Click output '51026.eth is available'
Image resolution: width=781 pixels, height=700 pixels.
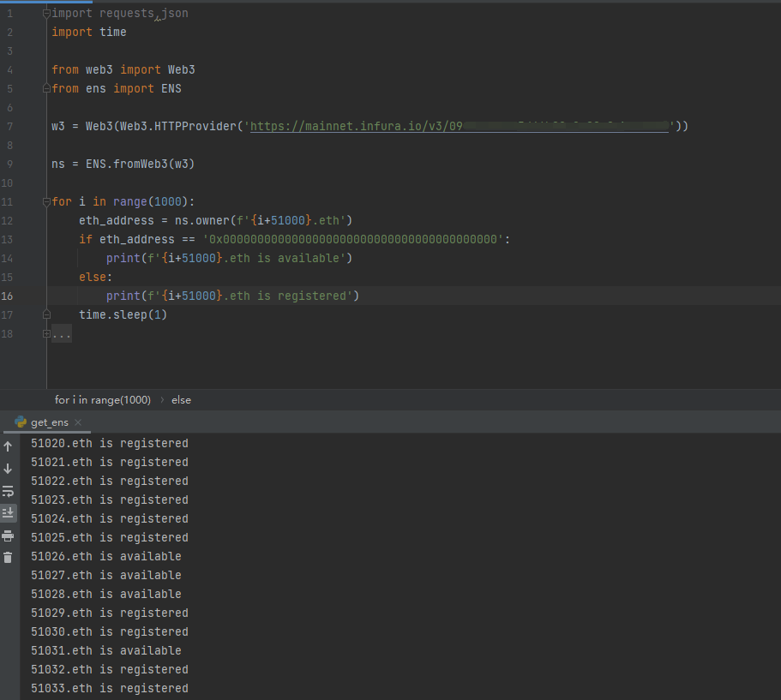106,556
